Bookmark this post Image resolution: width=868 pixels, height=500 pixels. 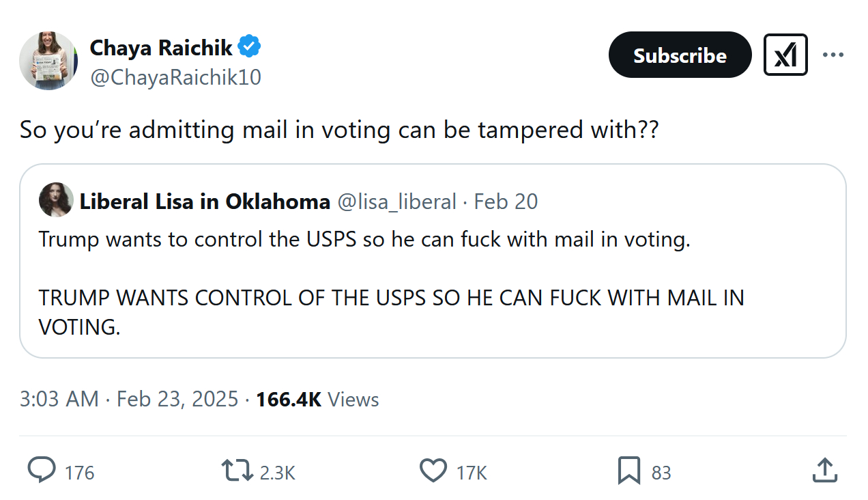point(628,471)
